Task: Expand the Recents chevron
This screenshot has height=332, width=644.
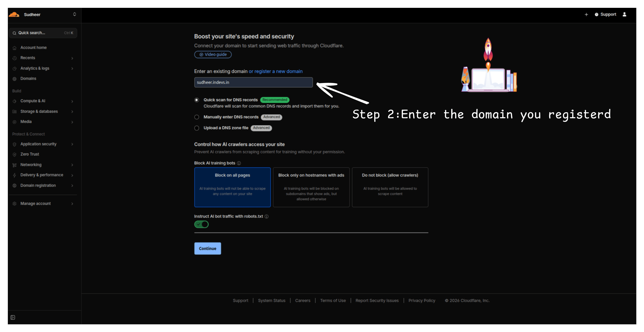Action: click(72, 58)
